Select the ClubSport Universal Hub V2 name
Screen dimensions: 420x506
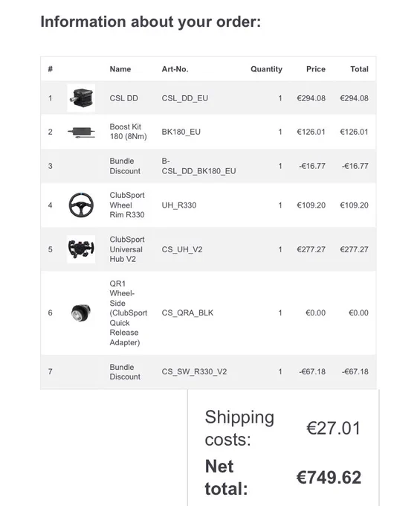[127, 249]
